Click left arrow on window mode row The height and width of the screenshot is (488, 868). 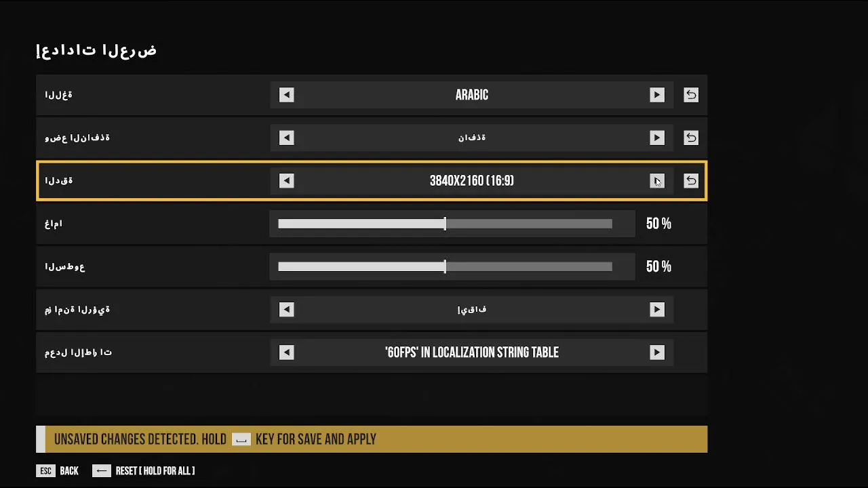pyautogui.click(x=286, y=138)
